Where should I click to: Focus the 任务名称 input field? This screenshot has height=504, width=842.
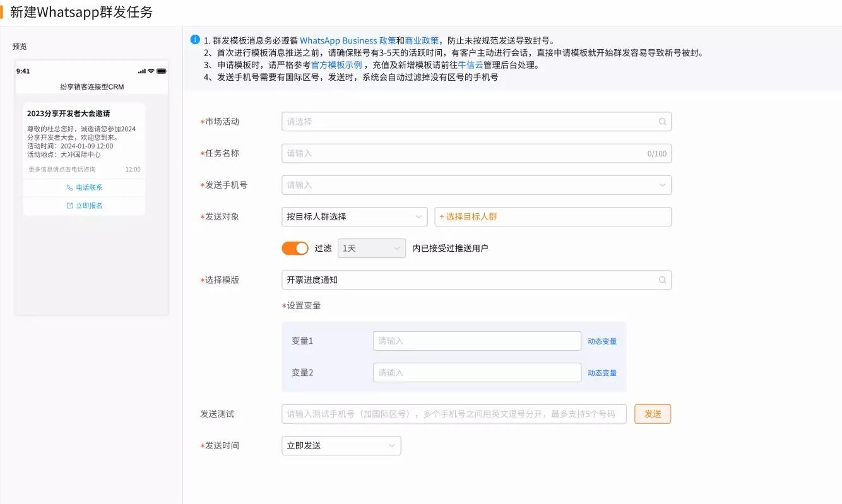tap(477, 153)
